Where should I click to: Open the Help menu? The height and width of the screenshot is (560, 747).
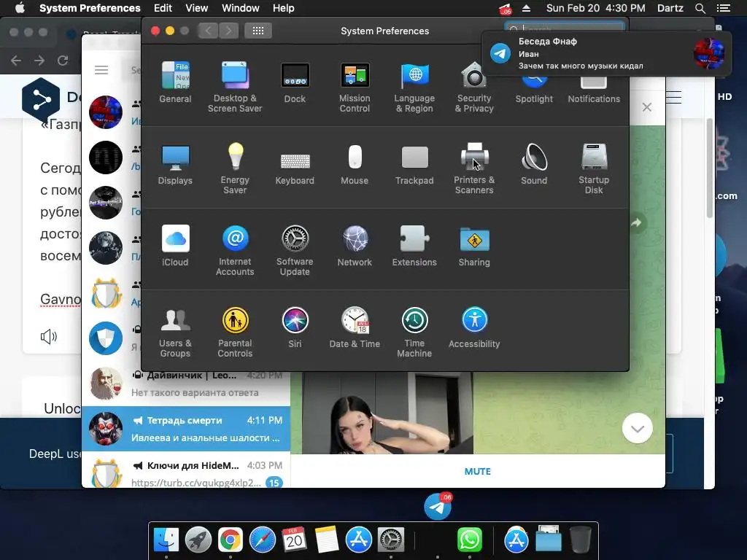pyautogui.click(x=284, y=8)
